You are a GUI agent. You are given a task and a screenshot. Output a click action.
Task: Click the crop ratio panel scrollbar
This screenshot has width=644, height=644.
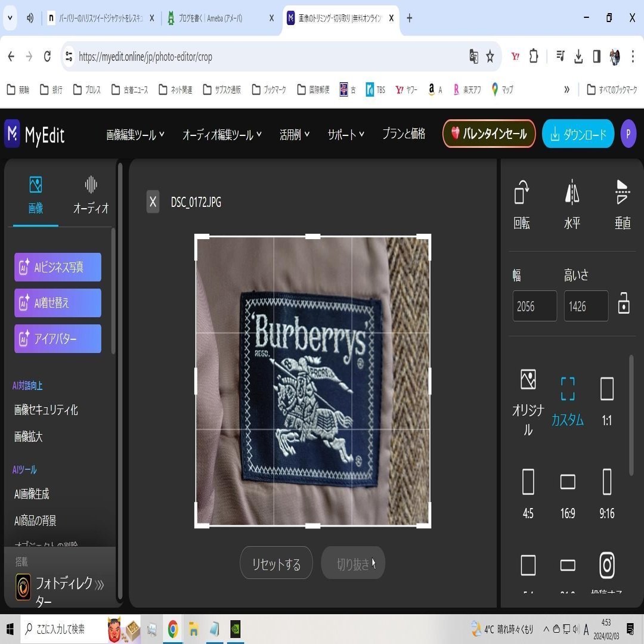point(631,415)
